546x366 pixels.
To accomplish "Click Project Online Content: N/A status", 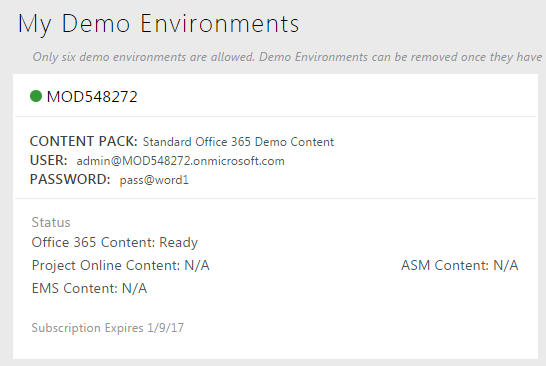I will pyautogui.click(x=120, y=265).
